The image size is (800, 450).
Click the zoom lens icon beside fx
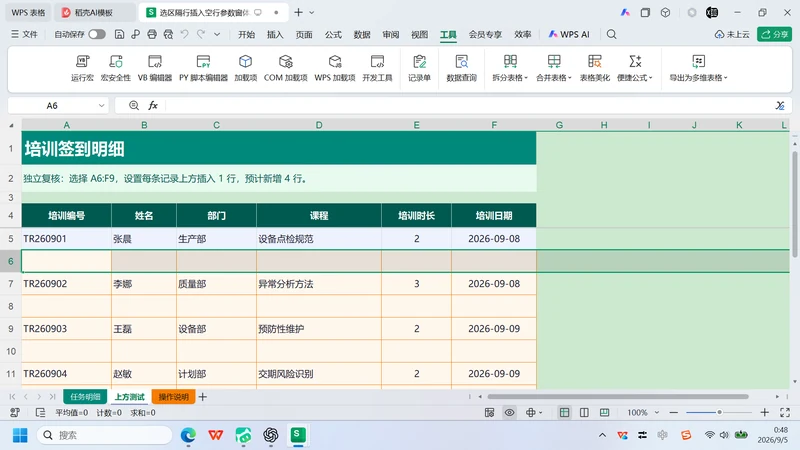(x=134, y=106)
